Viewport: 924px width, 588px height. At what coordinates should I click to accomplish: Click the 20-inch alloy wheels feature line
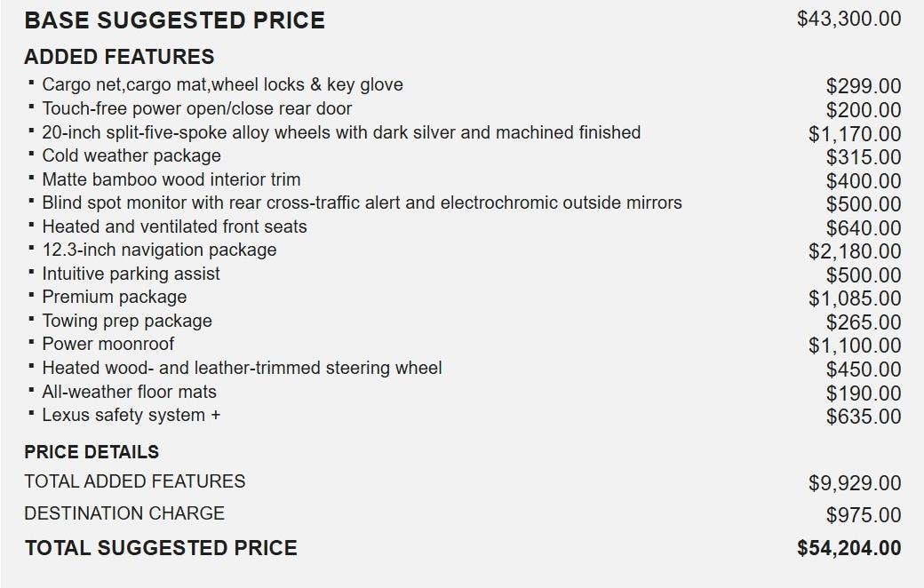coord(341,132)
